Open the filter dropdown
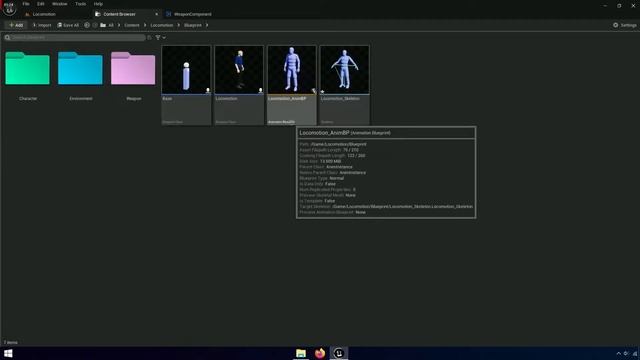 pyautogui.click(x=160, y=37)
